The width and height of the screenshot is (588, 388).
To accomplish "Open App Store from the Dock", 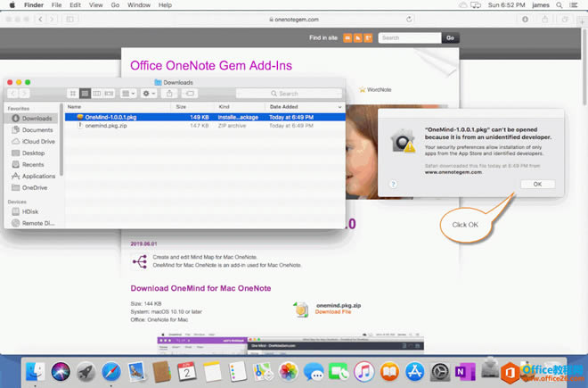I will point(414,372).
